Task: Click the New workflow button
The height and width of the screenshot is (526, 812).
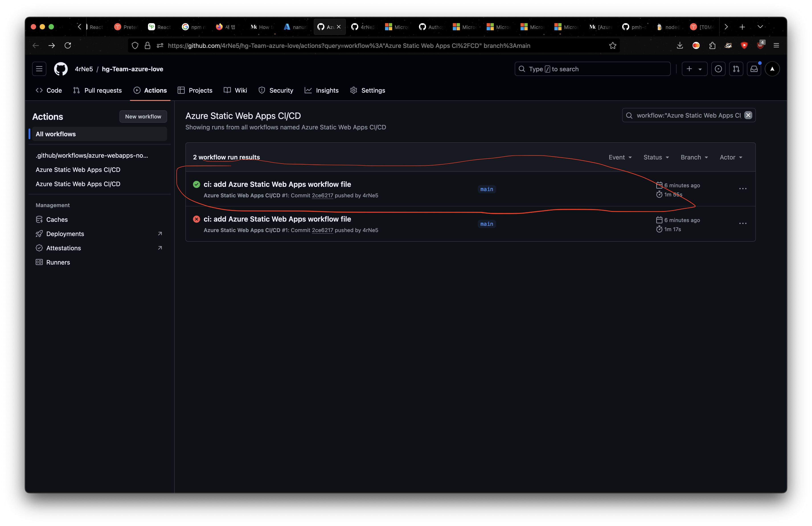Action: (x=143, y=117)
